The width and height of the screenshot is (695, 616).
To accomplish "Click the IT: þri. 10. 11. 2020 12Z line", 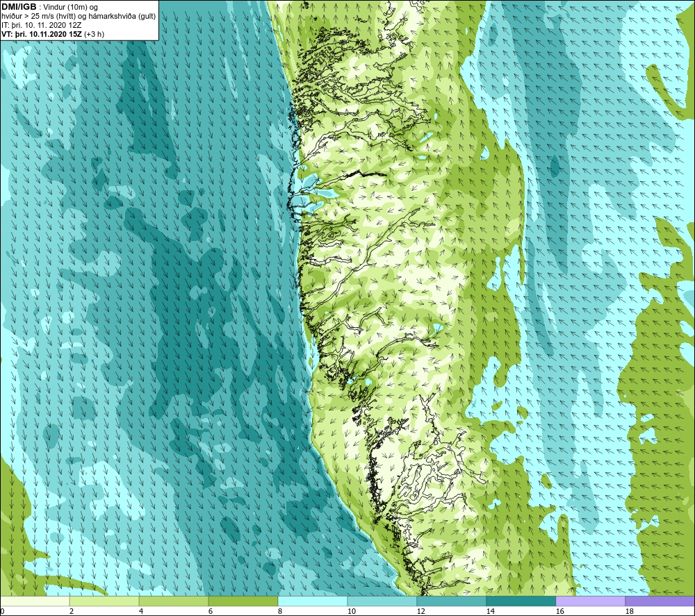I will (x=41, y=25).
